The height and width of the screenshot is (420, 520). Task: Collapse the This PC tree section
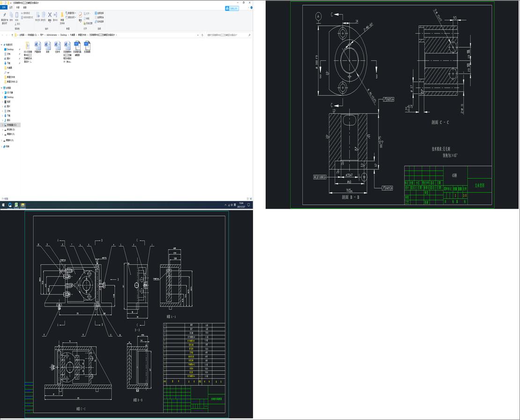coord(2,88)
